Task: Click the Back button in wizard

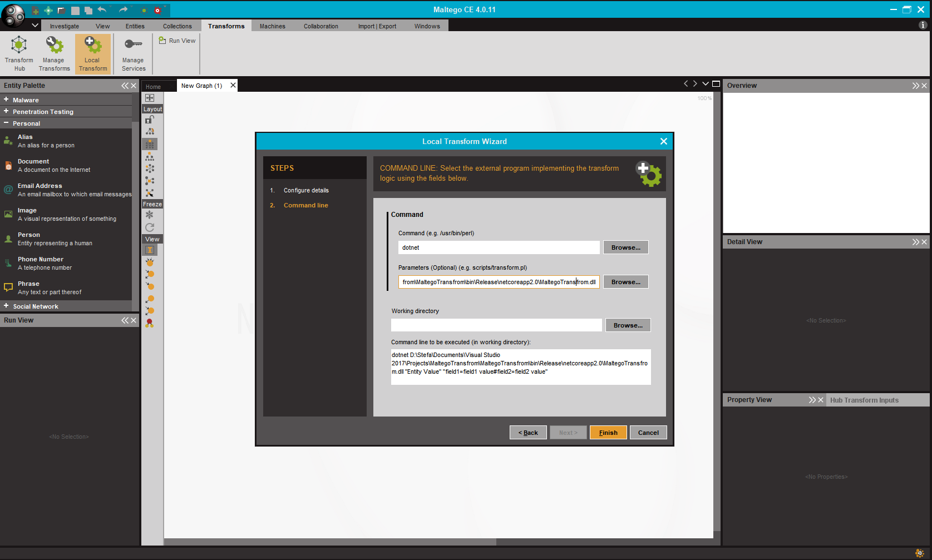Action: point(528,433)
